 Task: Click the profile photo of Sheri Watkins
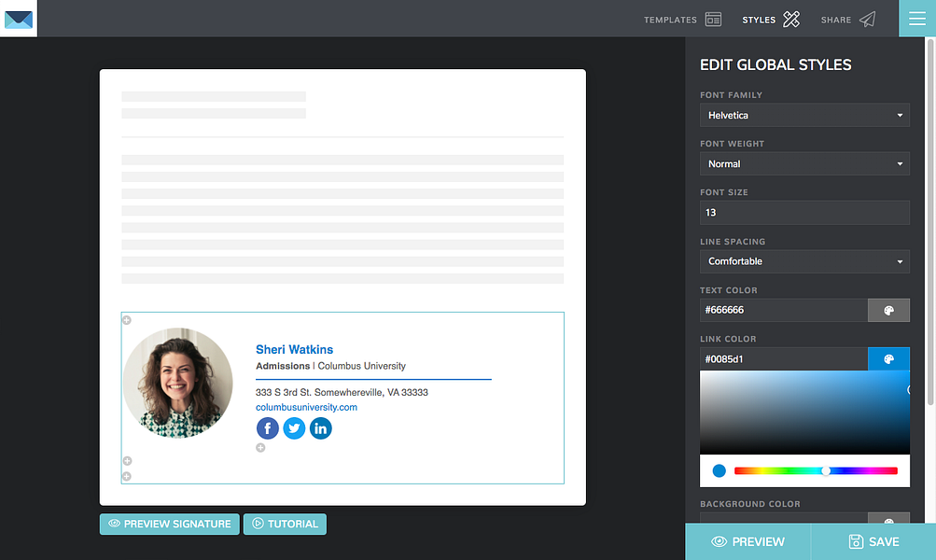point(178,383)
